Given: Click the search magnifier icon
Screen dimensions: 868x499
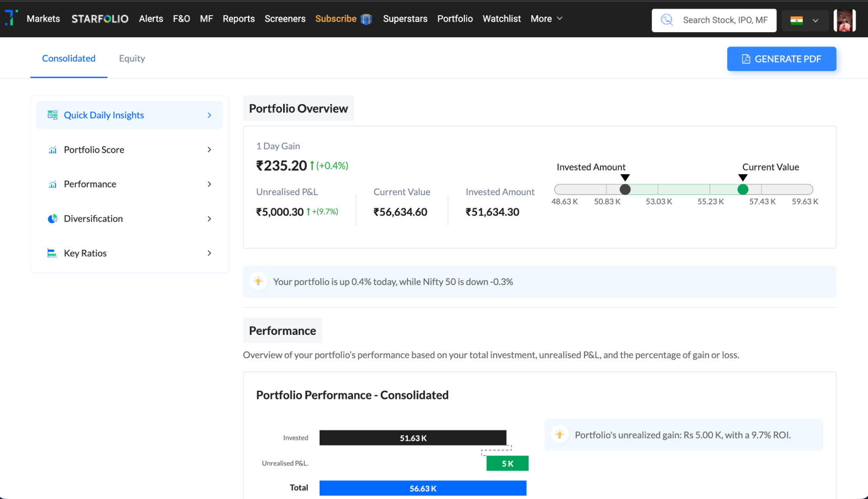Looking at the screenshot, I should tap(667, 20).
